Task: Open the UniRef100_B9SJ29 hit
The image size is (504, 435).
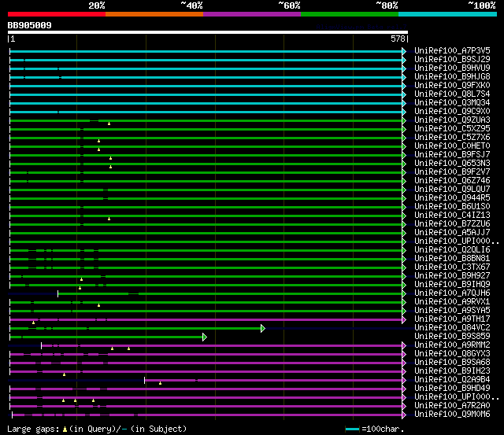Action: click(452, 60)
